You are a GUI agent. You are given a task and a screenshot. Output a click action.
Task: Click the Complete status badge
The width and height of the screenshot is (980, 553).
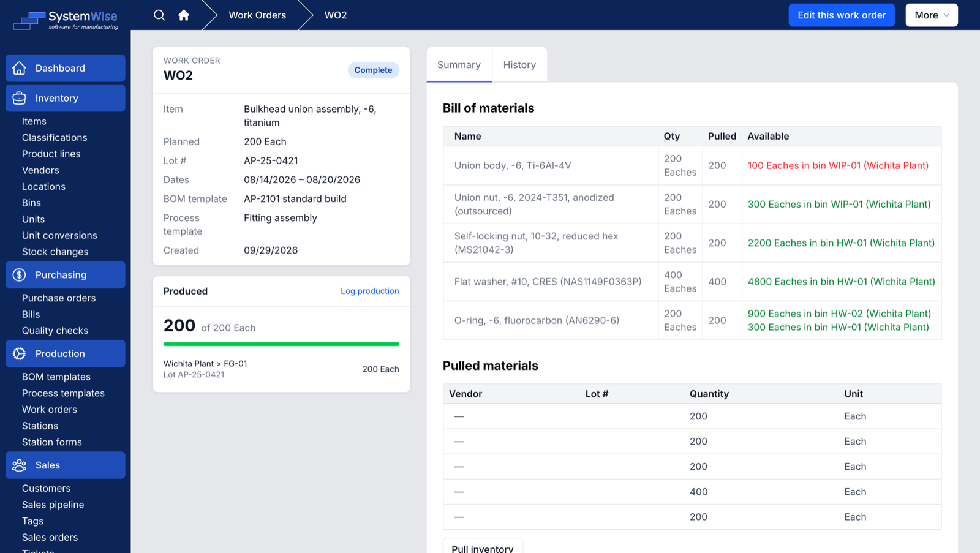[374, 70]
